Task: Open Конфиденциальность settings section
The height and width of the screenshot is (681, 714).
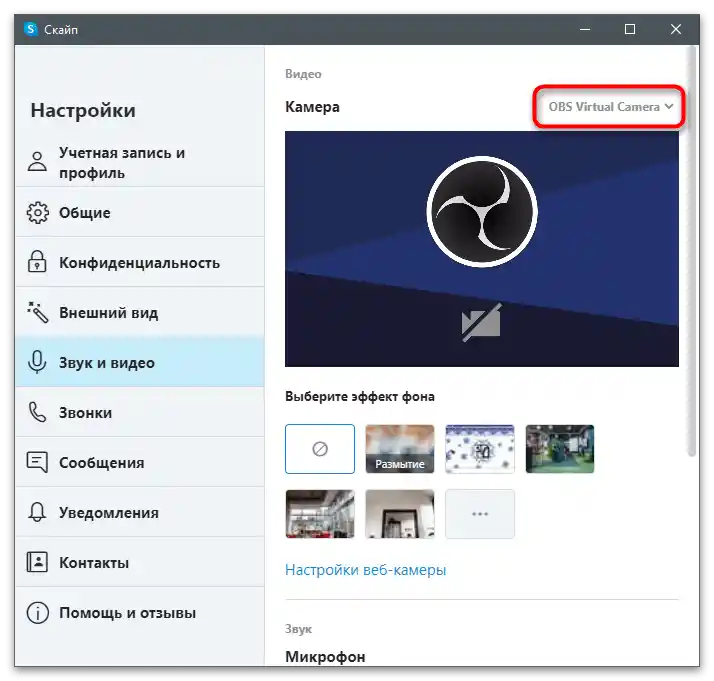Action: 140,263
